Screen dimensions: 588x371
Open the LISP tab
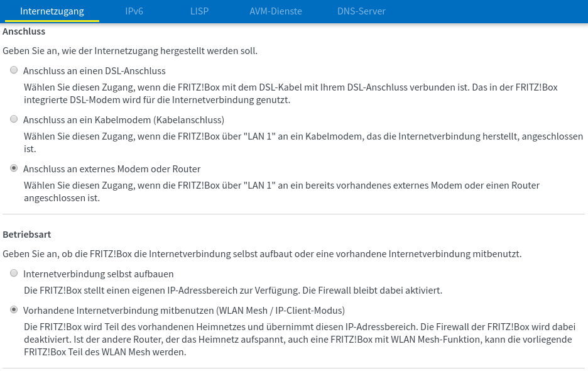coord(199,11)
